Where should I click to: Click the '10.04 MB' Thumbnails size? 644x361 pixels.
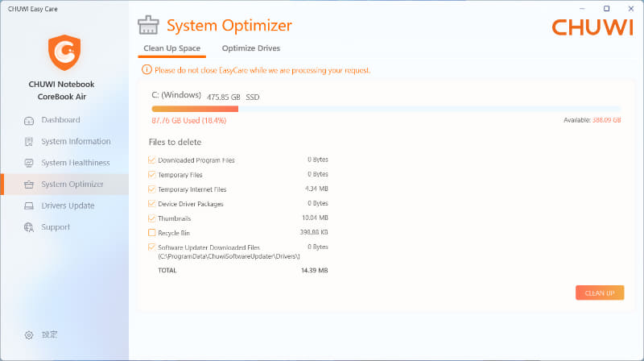coord(315,218)
